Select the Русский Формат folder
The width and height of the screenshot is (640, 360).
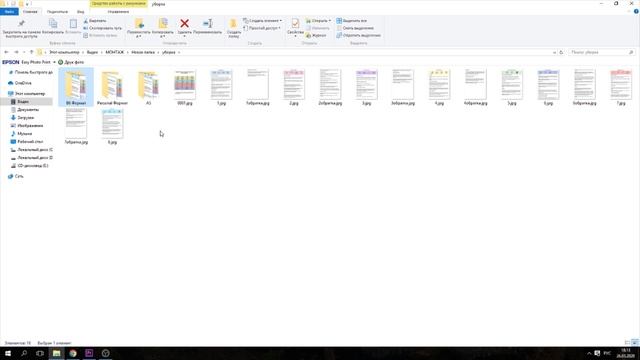(112, 87)
